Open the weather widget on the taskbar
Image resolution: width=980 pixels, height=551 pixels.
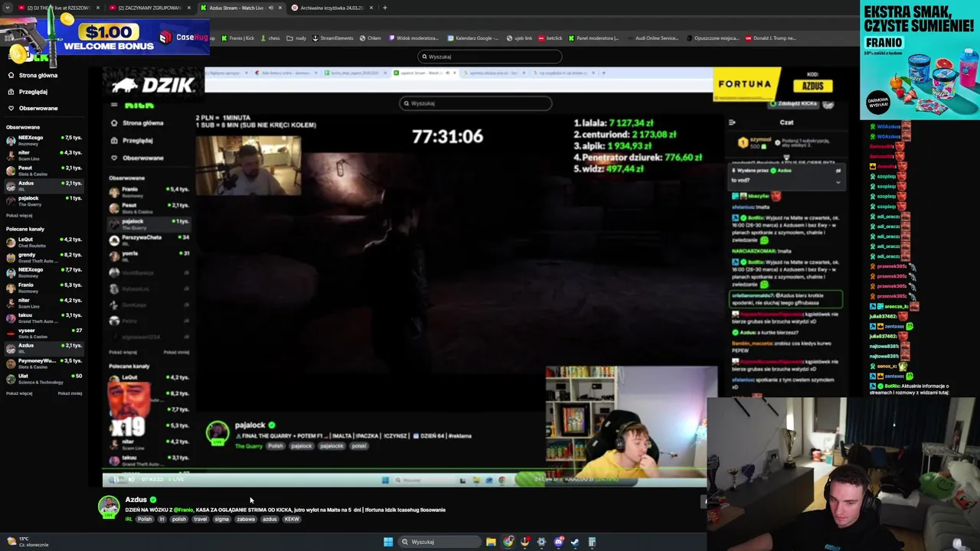(x=28, y=542)
